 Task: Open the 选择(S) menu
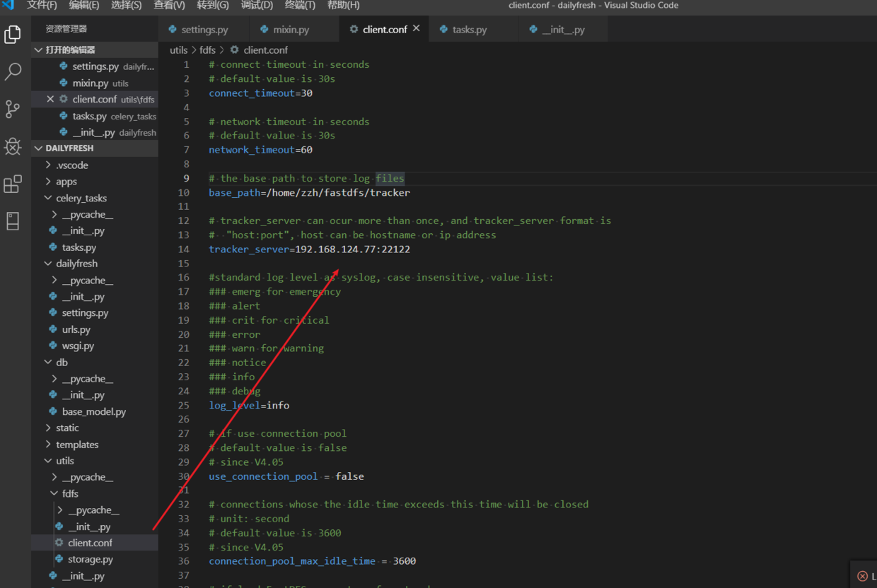tap(127, 5)
